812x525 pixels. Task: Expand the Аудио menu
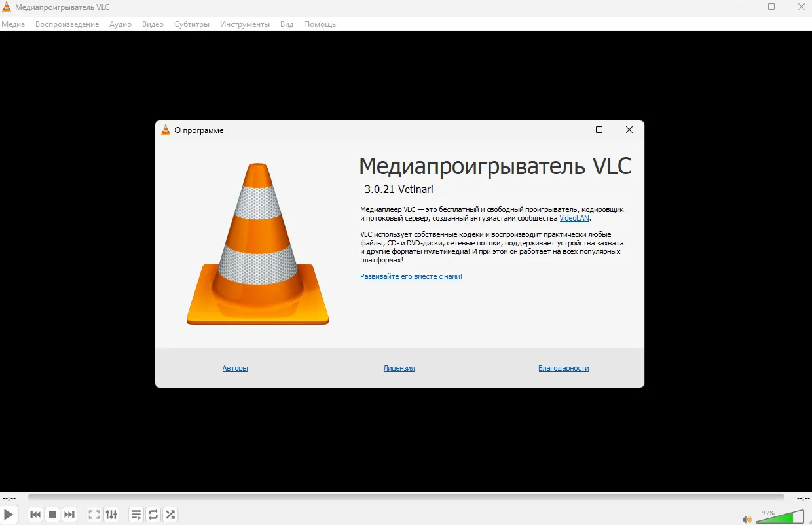point(120,24)
